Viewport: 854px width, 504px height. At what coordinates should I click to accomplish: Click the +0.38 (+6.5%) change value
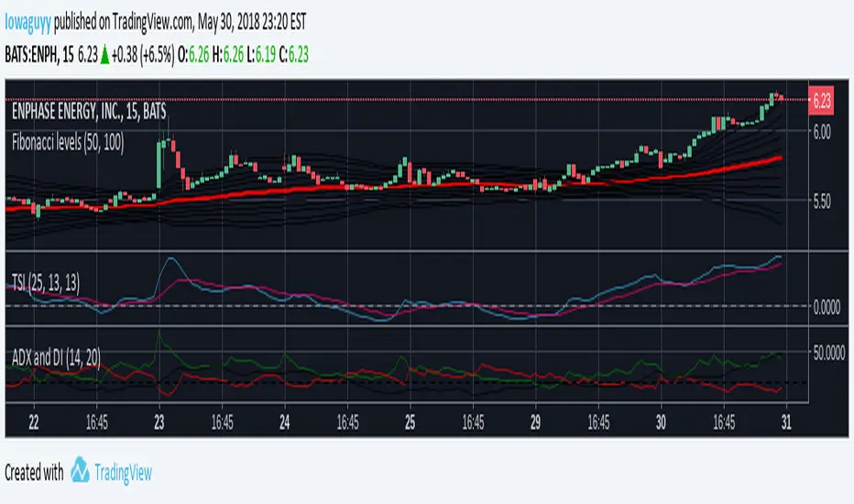coord(143,54)
